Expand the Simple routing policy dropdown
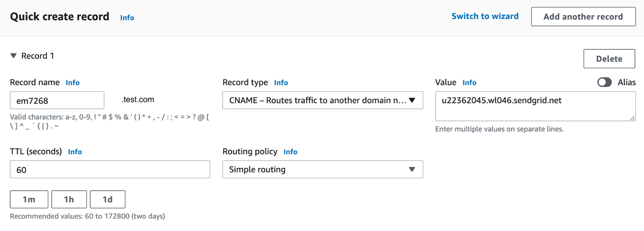 tap(323, 170)
